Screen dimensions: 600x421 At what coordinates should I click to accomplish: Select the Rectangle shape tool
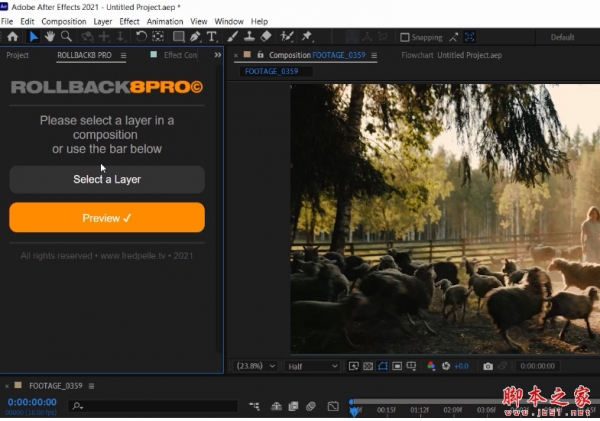coord(178,37)
